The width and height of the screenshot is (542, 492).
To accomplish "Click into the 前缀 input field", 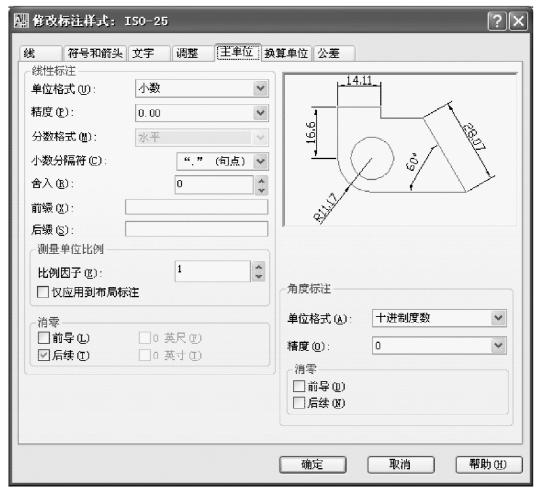I will coord(196,207).
